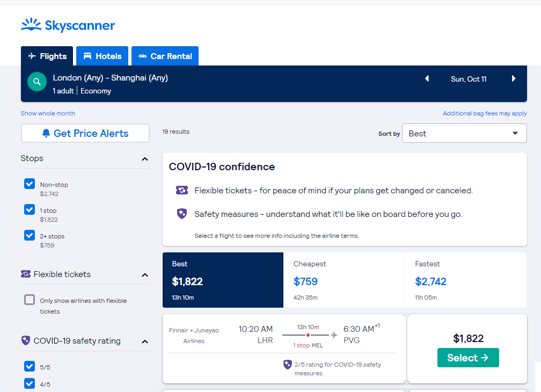This screenshot has height=392, width=541.
Task: Click the bed icon on the Hotels tab
Action: click(87, 56)
